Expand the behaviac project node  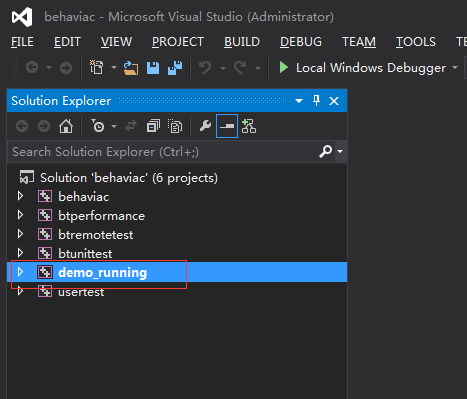point(20,196)
